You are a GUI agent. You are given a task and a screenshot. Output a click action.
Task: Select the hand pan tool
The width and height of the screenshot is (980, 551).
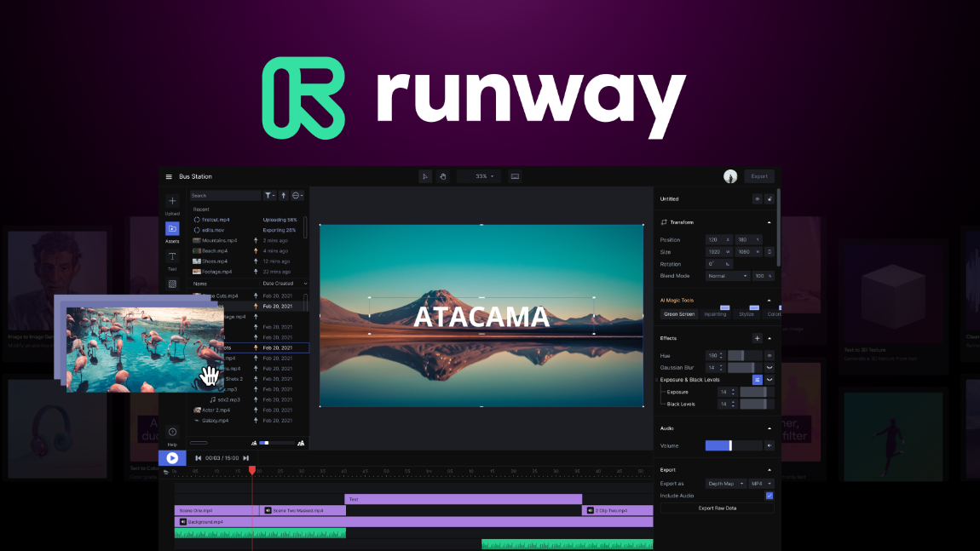click(443, 176)
